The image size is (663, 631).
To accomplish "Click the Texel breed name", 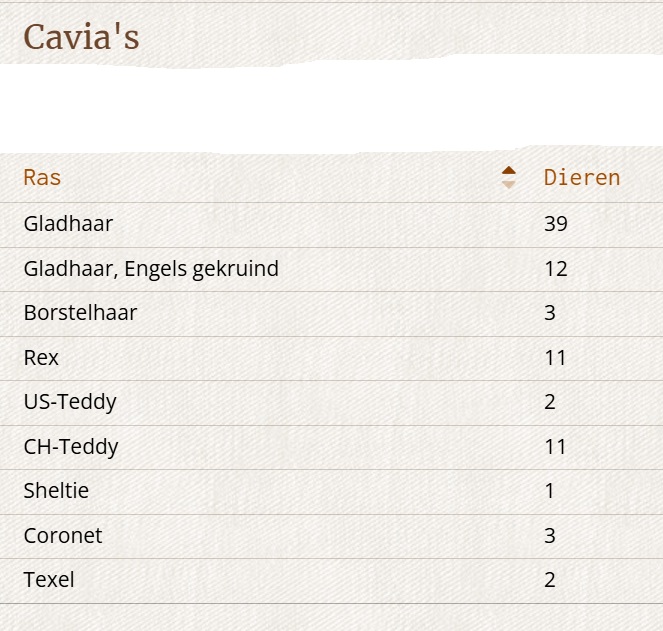I will click(x=49, y=580).
